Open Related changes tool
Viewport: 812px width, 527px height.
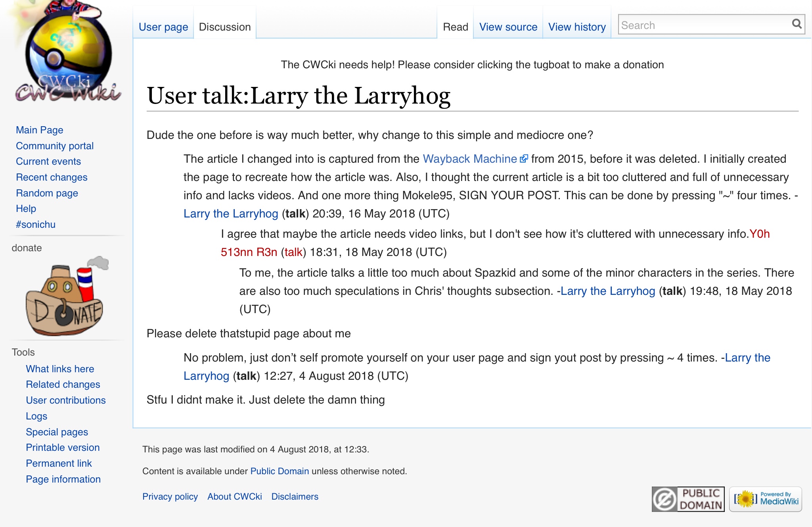(x=63, y=385)
